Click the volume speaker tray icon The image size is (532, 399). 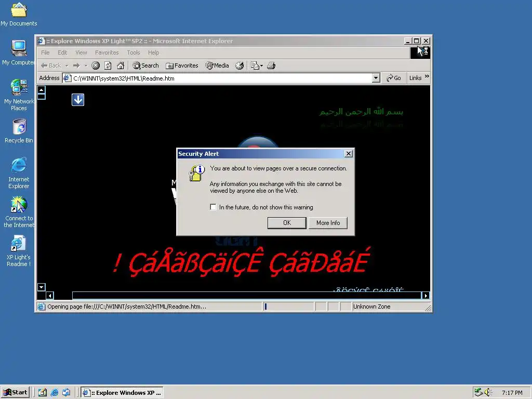(488, 392)
